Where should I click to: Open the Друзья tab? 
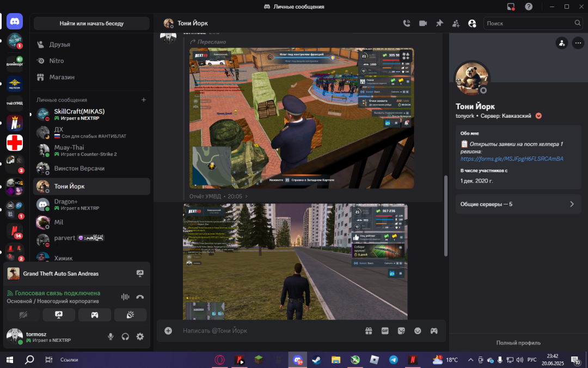tap(59, 44)
